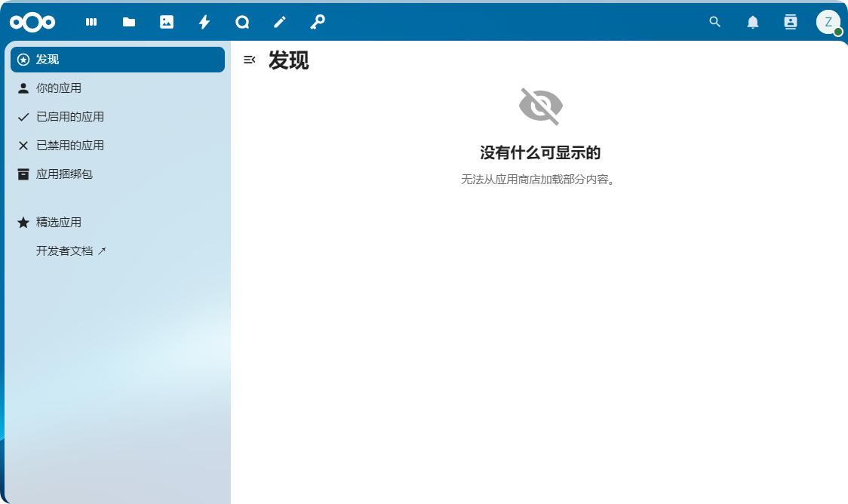Open the 开发者文档 external link
The height and width of the screenshot is (504, 848).
(72, 251)
